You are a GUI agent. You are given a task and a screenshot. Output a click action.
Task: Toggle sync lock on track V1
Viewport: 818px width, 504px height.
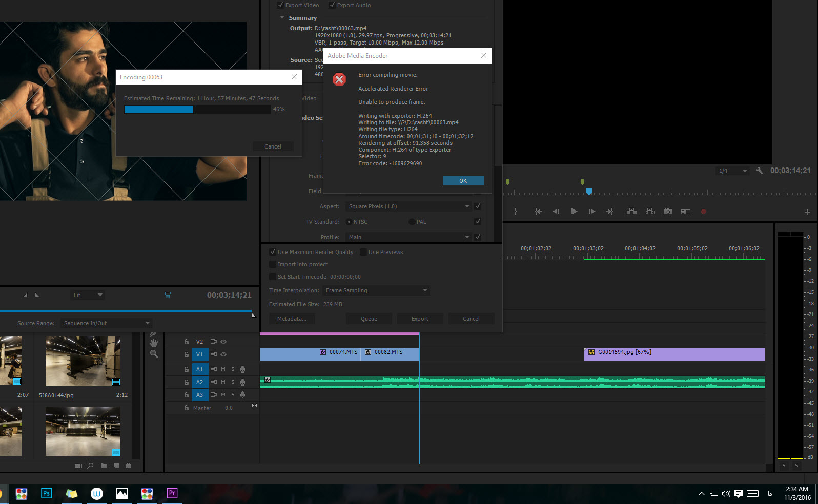tap(214, 354)
